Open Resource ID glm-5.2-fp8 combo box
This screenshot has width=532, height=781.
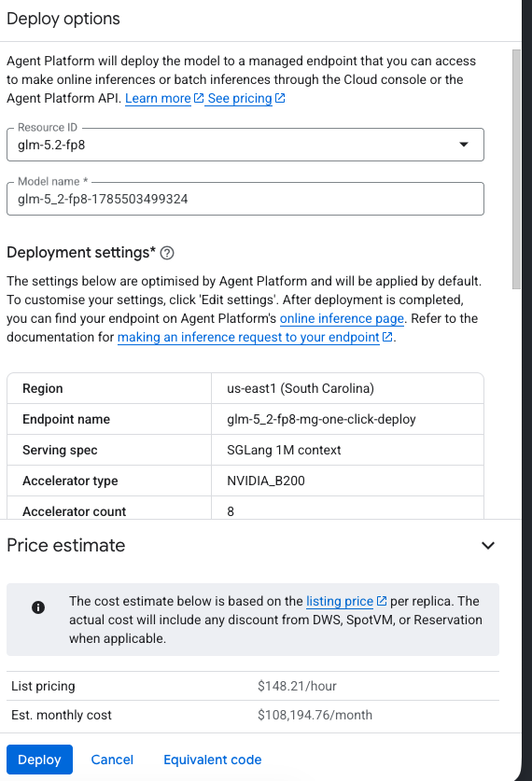tap(245, 145)
